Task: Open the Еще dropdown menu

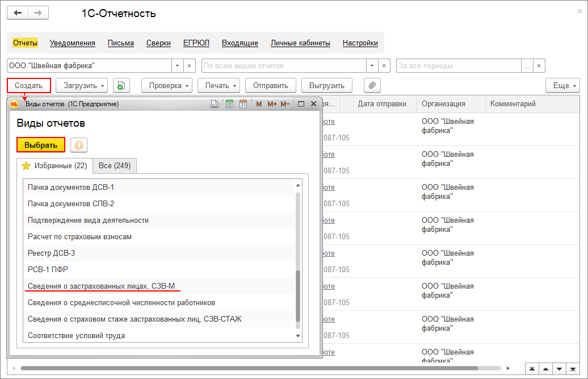Action: 562,86
